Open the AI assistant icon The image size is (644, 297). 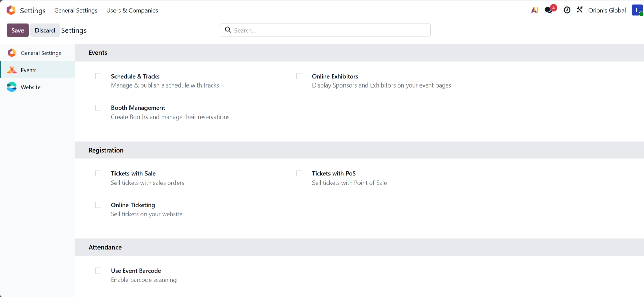click(x=535, y=10)
